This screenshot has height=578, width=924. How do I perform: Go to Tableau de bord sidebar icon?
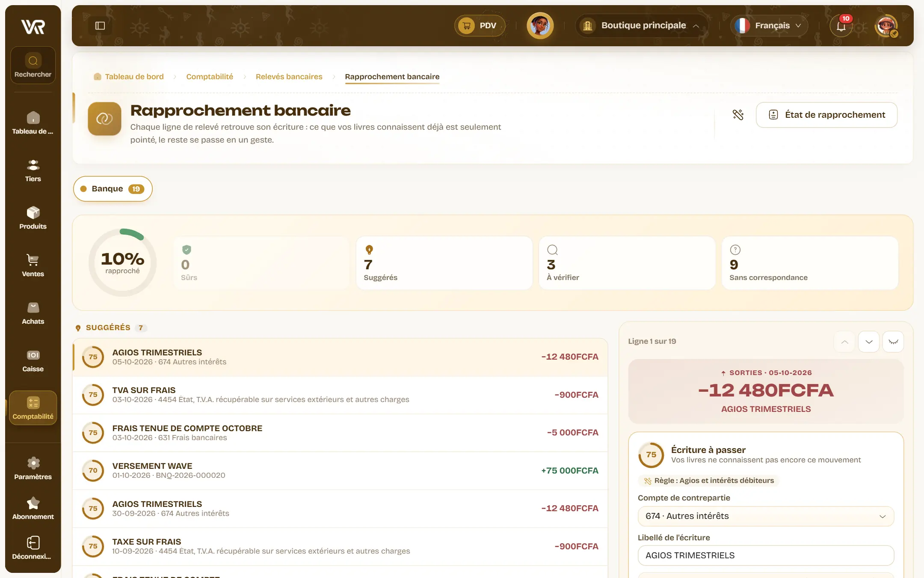pos(33,123)
